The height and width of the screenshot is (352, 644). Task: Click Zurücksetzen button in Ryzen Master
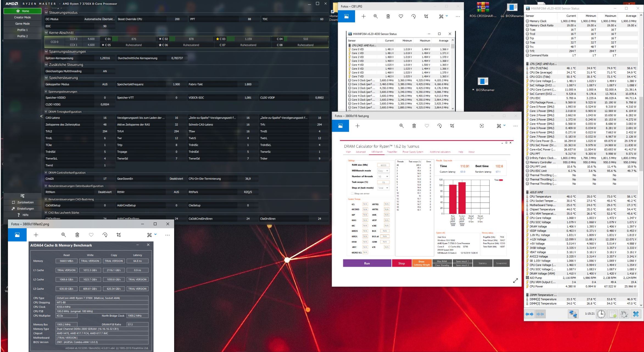(23, 202)
